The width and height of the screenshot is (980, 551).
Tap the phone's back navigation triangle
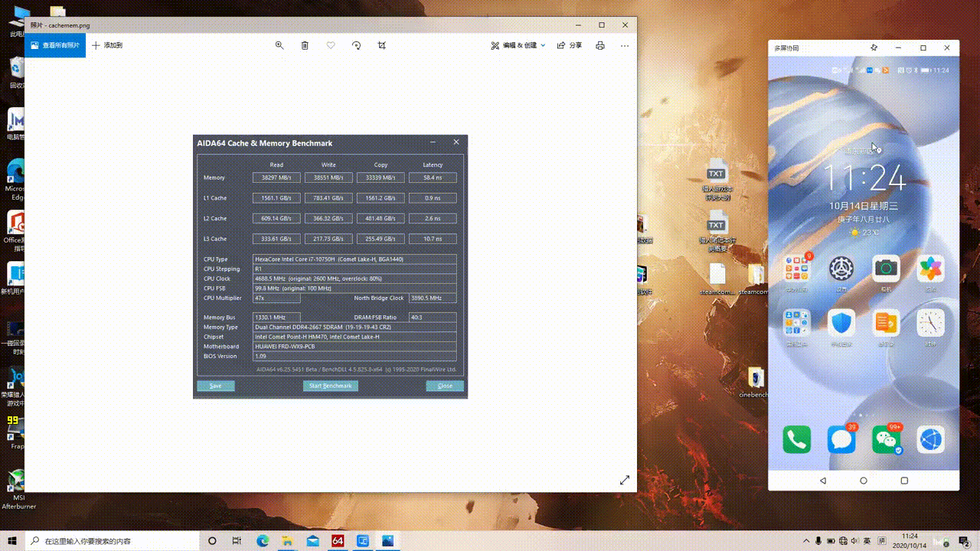[823, 481]
